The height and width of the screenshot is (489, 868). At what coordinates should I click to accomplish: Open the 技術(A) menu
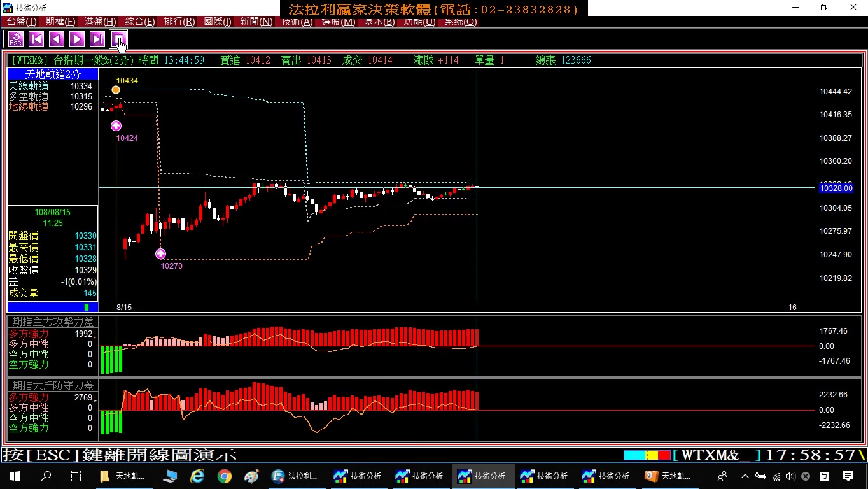[x=297, y=22]
